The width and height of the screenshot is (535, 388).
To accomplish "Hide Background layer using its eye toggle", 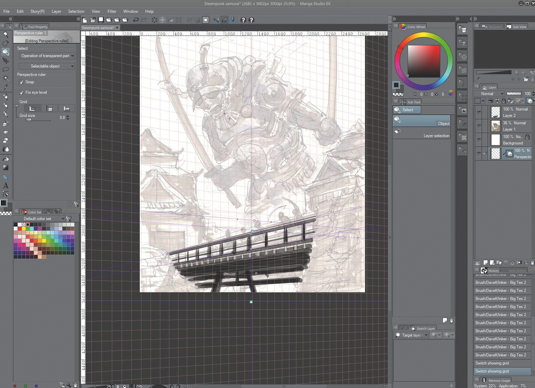I will 479,139.
